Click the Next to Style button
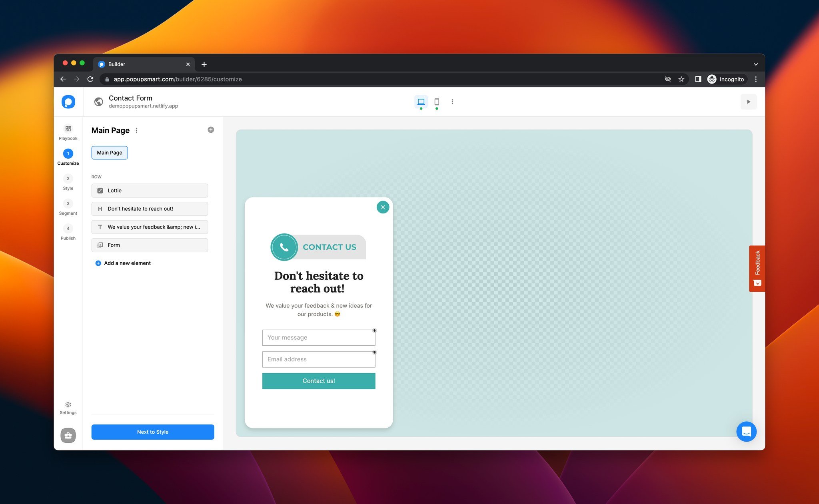819x504 pixels. pyautogui.click(x=153, y=432)
